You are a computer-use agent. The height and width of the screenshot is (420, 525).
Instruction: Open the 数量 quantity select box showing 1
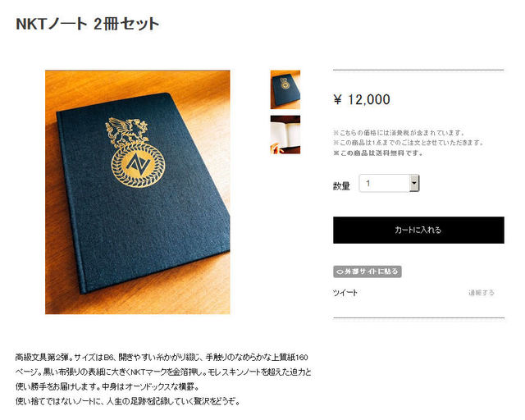coord(389,183)
